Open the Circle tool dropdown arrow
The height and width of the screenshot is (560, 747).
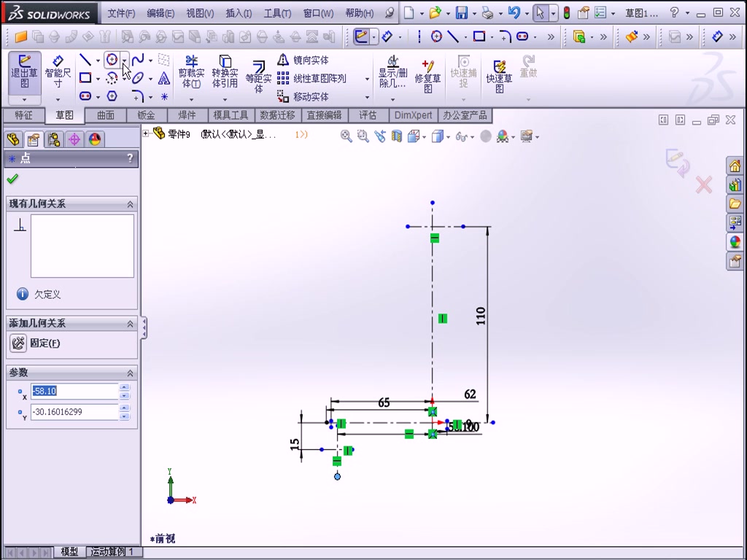point(124,60)
